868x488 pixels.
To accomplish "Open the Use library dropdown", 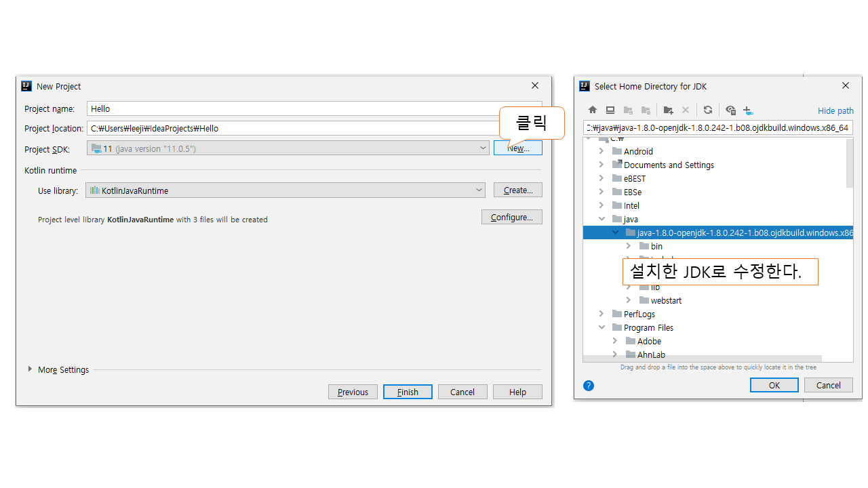I will tap(479, 190).
